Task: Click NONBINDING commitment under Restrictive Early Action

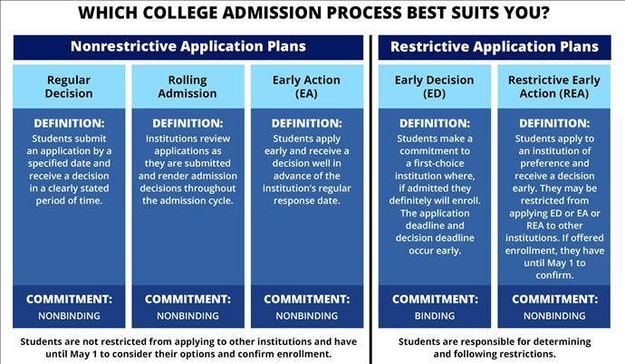Action: [x=554, y=316]
